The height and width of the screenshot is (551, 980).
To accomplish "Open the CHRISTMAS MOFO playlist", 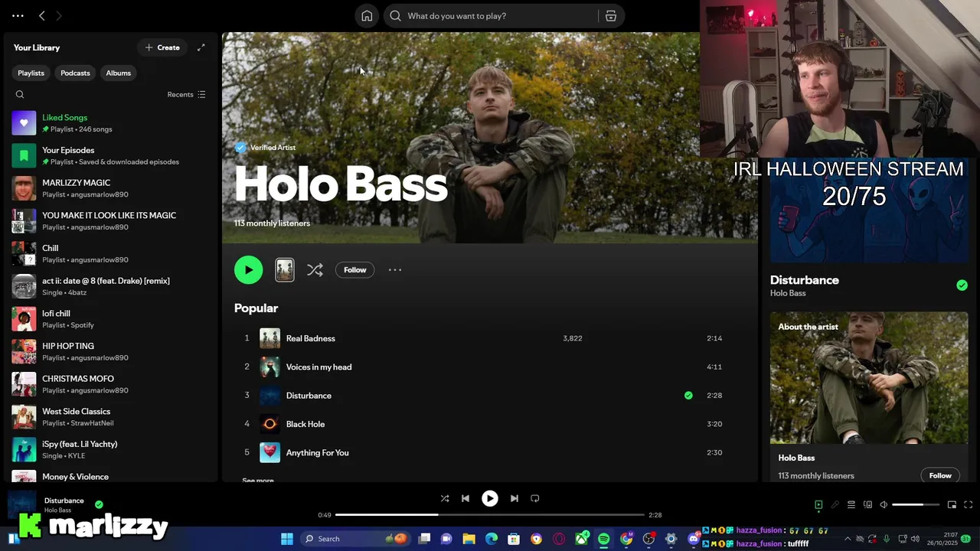I will tap(111, 384).
